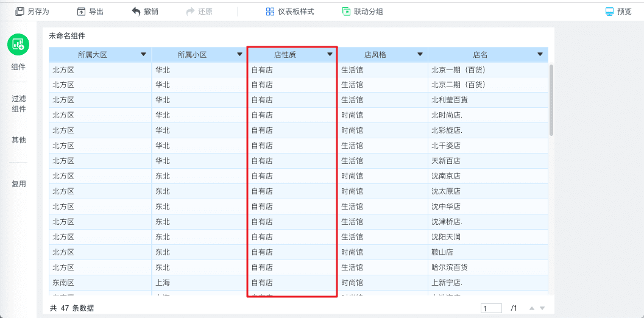This screenshot has height=318, width=644.
Task: Click the cell 沈阳天润
Action: [487, 237]
